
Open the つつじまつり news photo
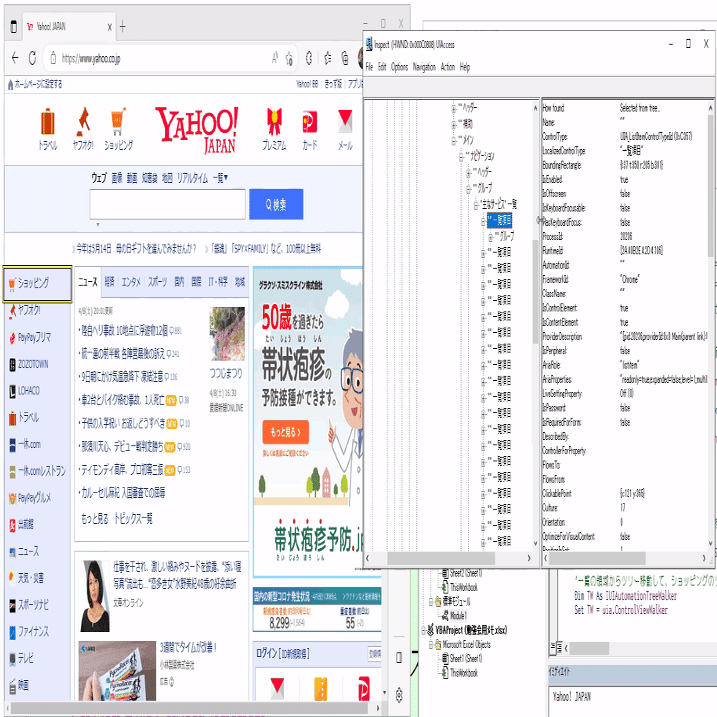(227, 334)
